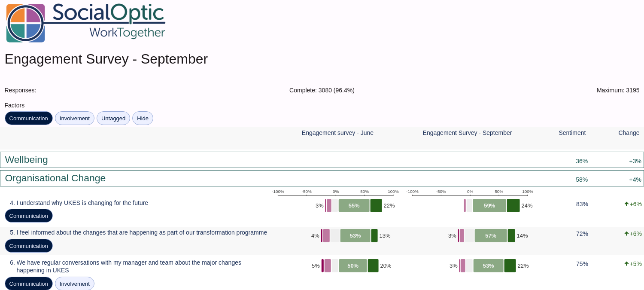Screen dimensions: 644x290
Task: Click the up arrow next to +5% change
Action: click(x=626, y=264)
